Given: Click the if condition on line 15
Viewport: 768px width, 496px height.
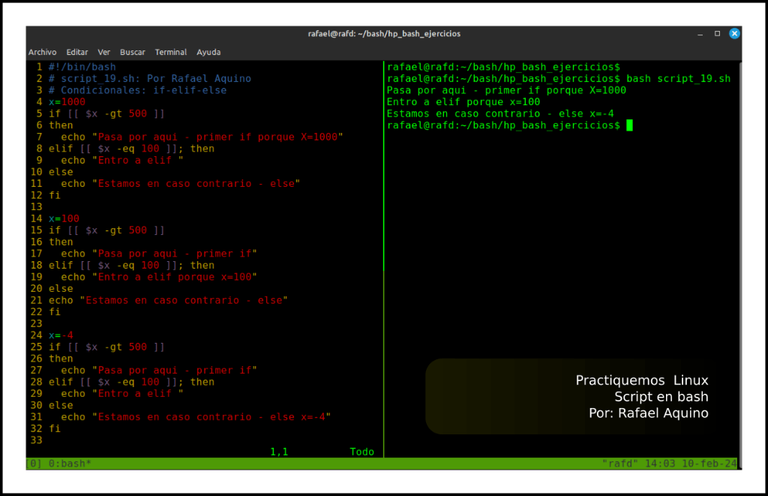Looking at the screenshot, I should pos(107,230).
